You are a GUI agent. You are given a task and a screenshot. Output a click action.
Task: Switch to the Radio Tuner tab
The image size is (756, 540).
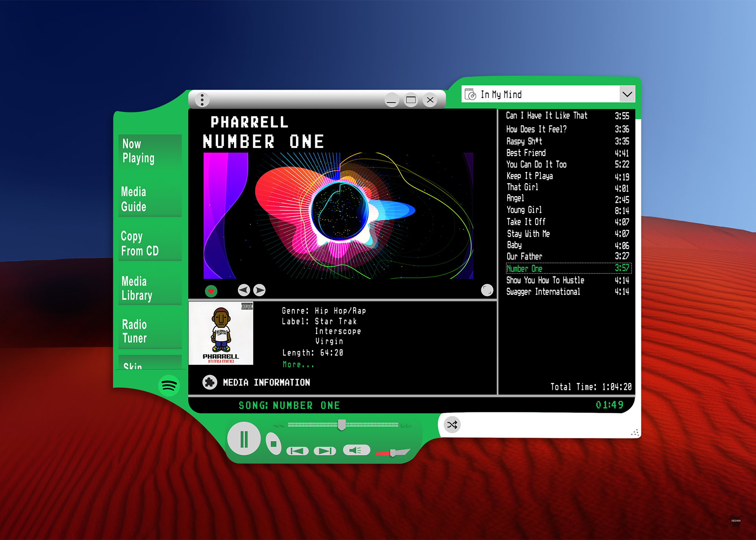[150, 331]
